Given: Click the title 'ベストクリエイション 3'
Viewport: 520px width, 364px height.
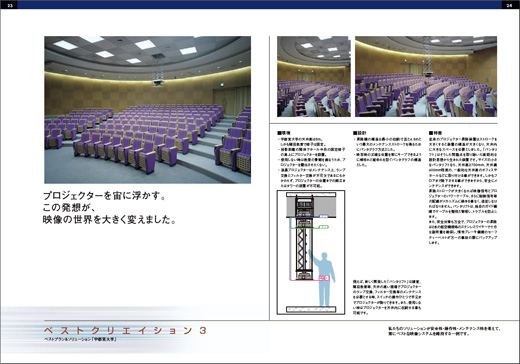Looking at the screenshot, I should point(125,330).
